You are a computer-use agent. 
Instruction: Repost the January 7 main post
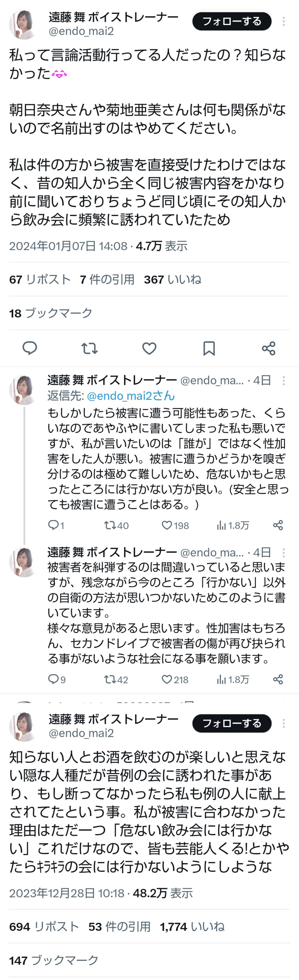pos(90,348)
